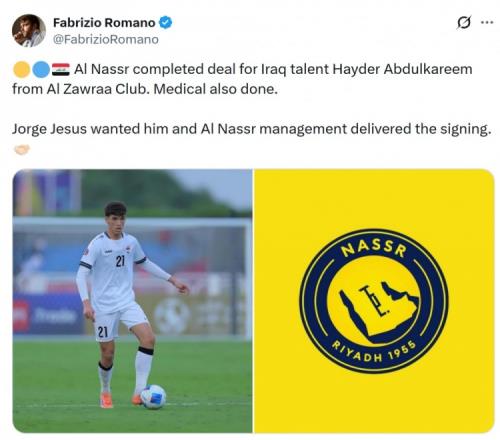This screenshot has height=440, width=500.
Task: Open the @FabrizioRomano handle link
Action: point(106,39)
